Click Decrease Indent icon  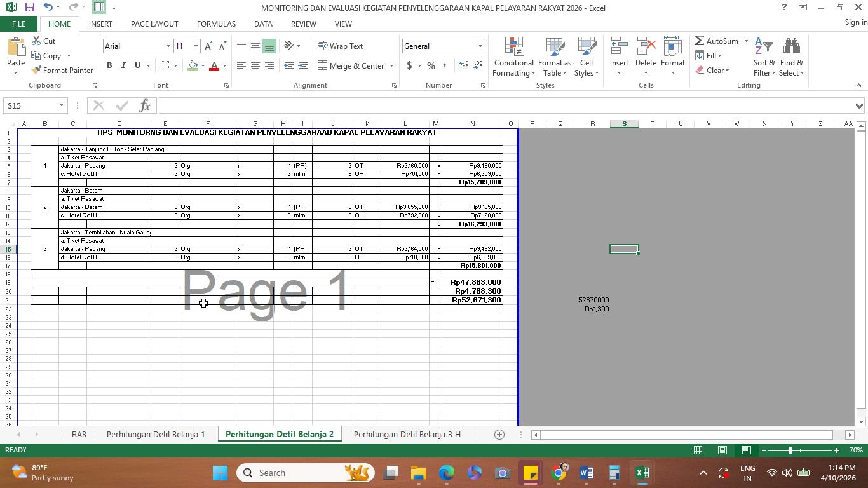(289, 65)
